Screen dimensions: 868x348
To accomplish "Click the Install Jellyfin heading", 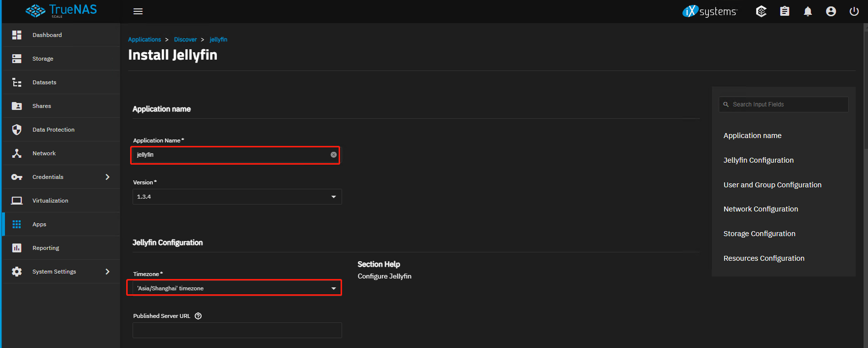I will [173, 55].
